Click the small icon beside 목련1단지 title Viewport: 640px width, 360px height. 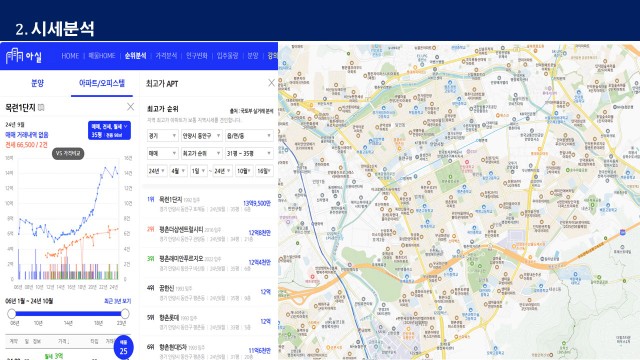pos(41,107)
